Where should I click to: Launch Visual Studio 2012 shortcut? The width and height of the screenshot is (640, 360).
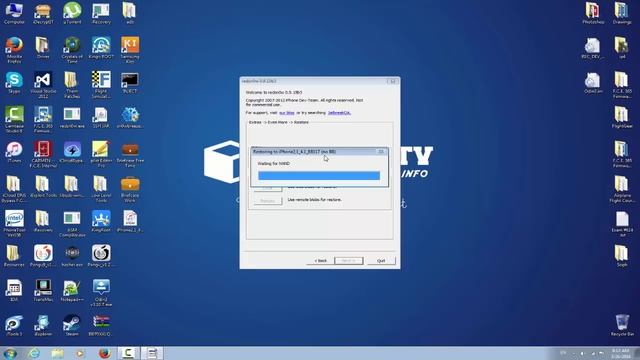coord(43,85)
